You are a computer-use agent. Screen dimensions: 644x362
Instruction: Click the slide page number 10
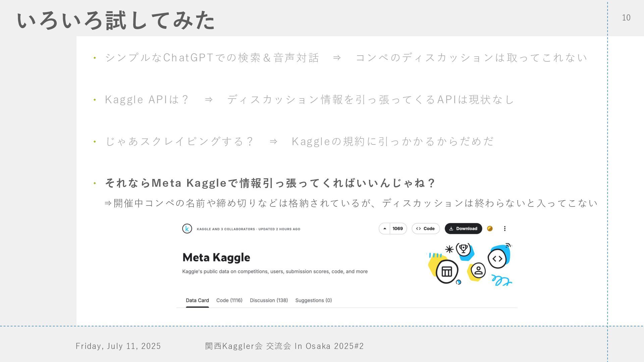[626, 18]
